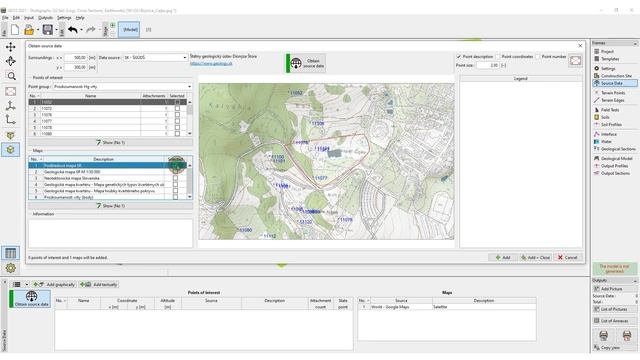Click the Undo arrow icon
This screenshot has height=360, width=640.
(73, 30)
